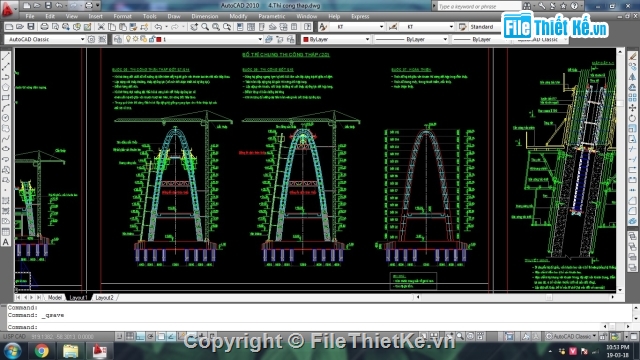Image resolution: width=640 pixels, height=360 pixels.
Task: Toggle Grid display in the status bar
Action: coord(130,336)
